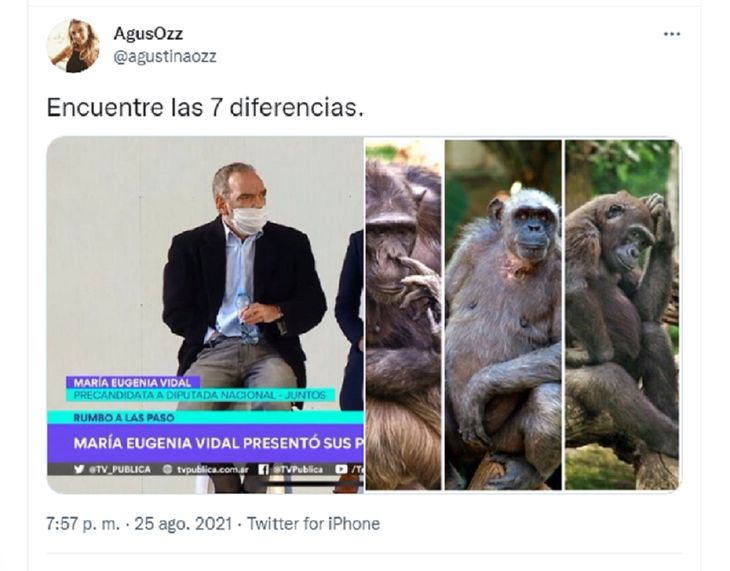Click the 7:57 p. m. timestamp

pyautogui.click(x=83, y=523)
